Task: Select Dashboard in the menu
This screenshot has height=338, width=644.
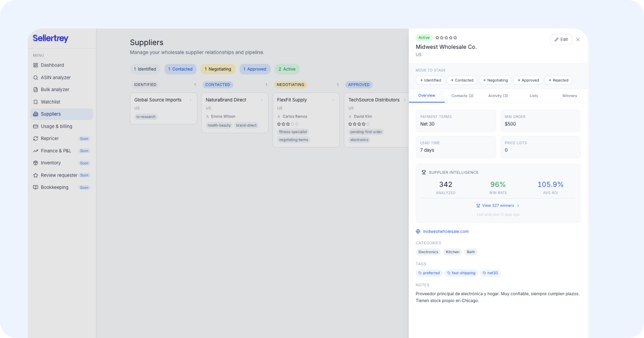Action: [x=62, y=65]
